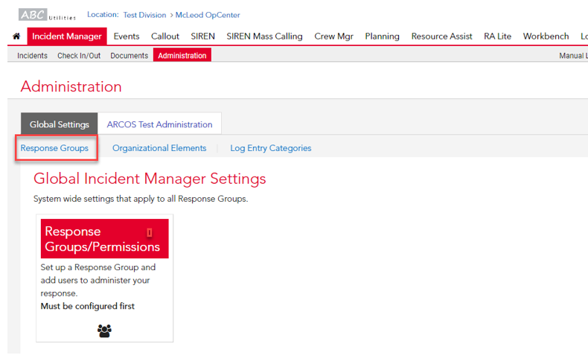Select the Administration sub-tab

click(182, 55)
